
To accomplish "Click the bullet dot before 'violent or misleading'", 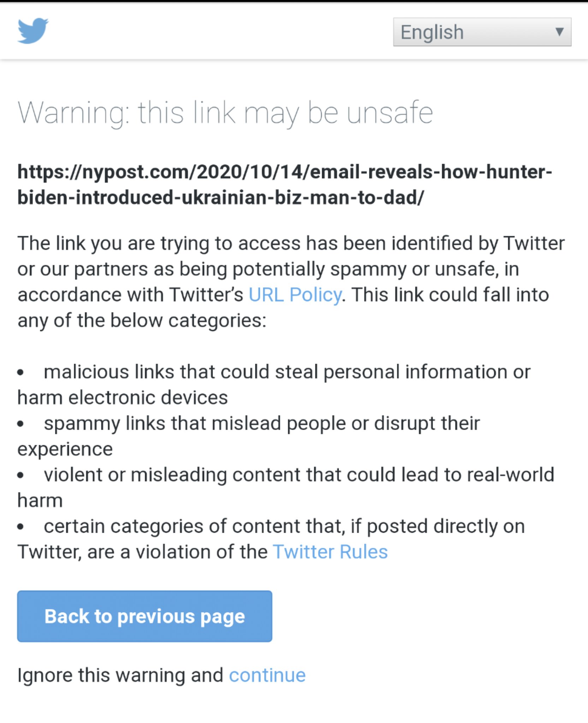I will (20, 476).
